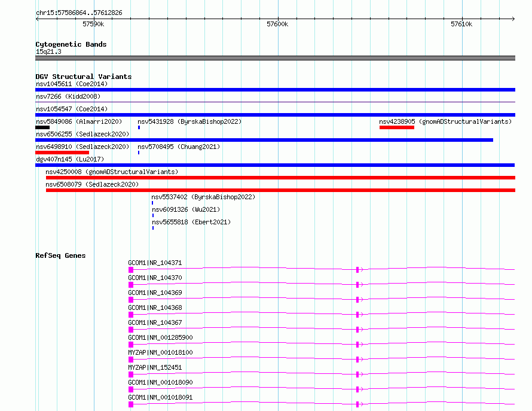This screenshot has height=411, width=532.
Task: Click the first exon box of MYZAP|NM_152451
Action: coord(131,375)
